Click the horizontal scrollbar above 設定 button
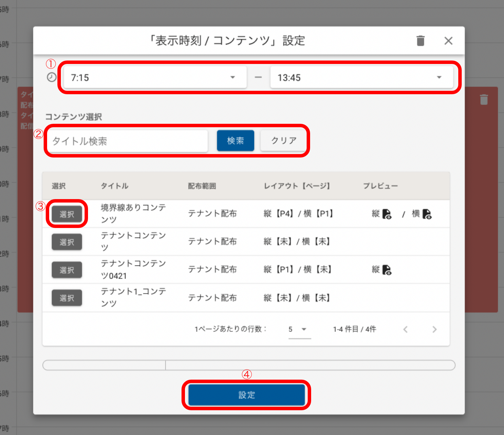 104,365
